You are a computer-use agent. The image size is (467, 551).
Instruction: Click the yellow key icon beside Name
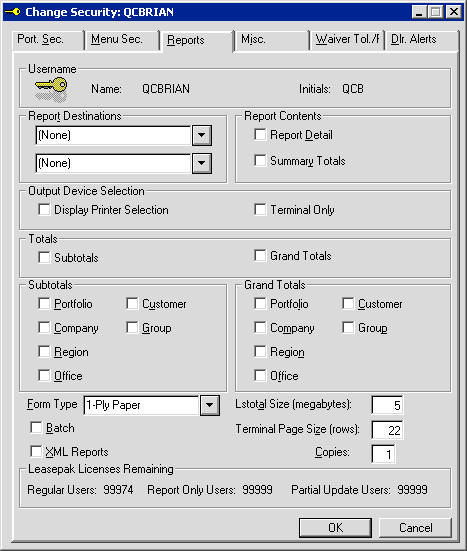51,90
